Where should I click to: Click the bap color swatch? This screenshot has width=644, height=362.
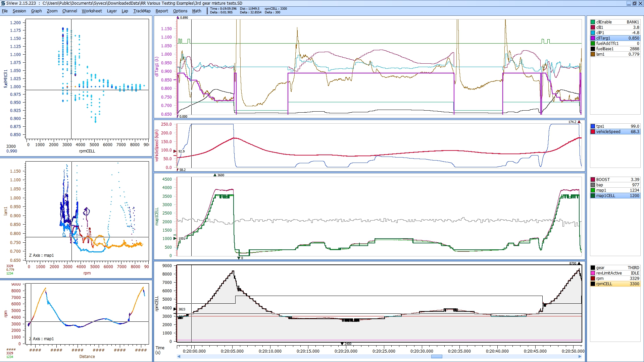593,185
